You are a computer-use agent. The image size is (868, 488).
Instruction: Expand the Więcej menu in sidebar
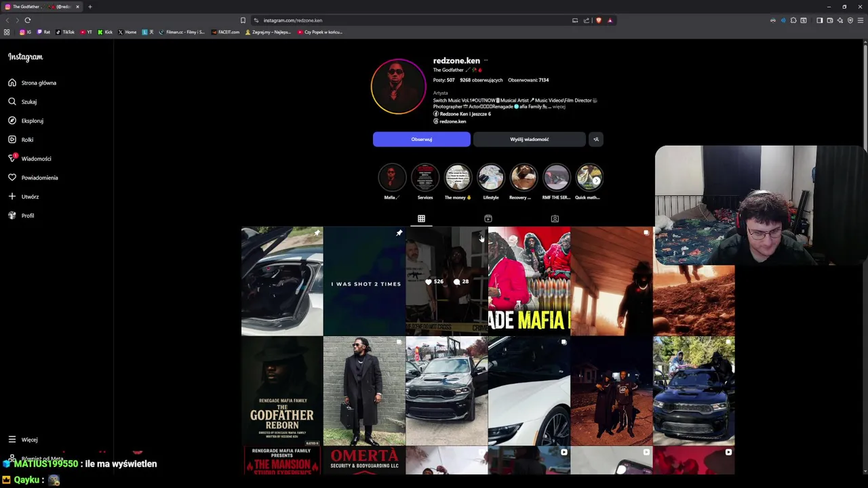click(24, 440)
